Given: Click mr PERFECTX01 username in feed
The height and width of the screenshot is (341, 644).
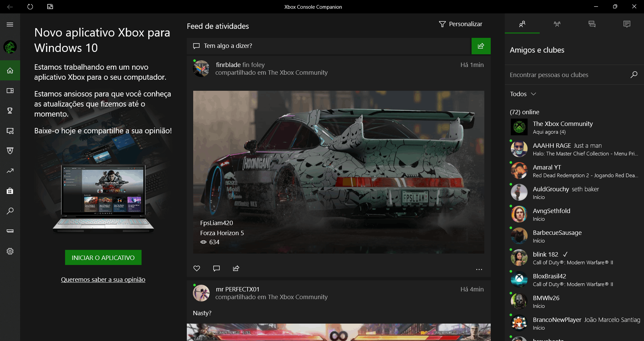Looking at the screenshot, I should pyautogui.click(x=237, y=289).
